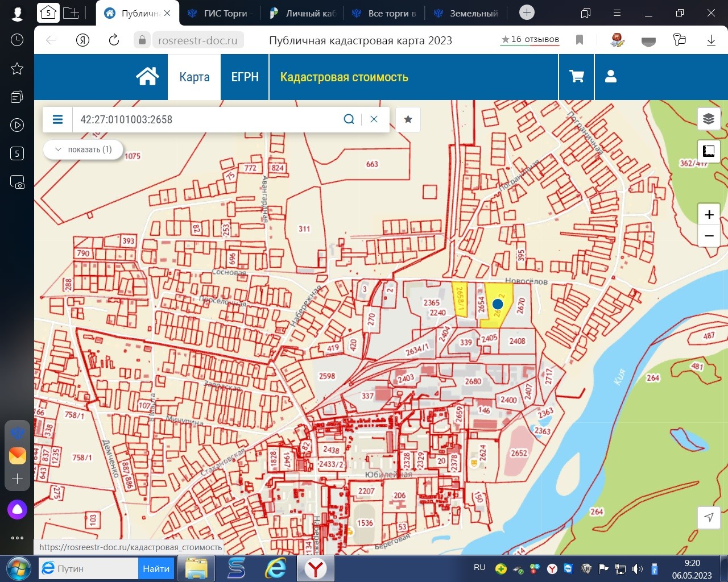Activate the map measurement ruler tool
Screen dimensions: 728x582
click(709, 151)
